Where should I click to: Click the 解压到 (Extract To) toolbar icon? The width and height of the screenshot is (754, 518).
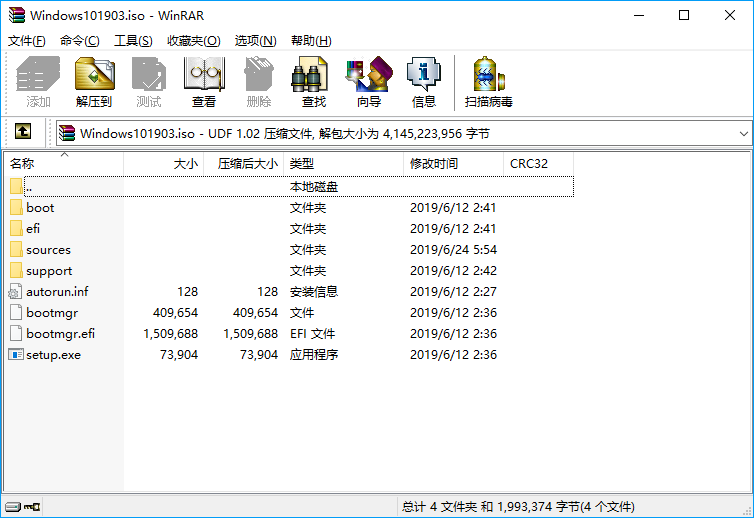[94, 74]
